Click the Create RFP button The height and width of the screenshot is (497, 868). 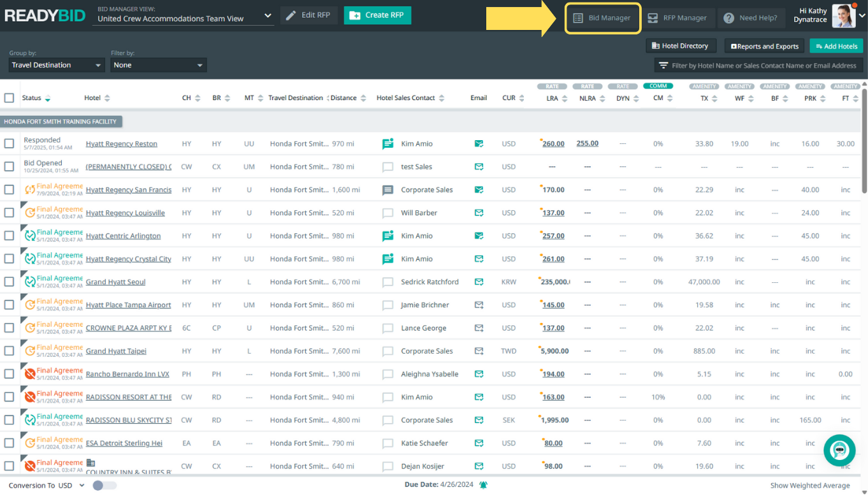(377, 15)
